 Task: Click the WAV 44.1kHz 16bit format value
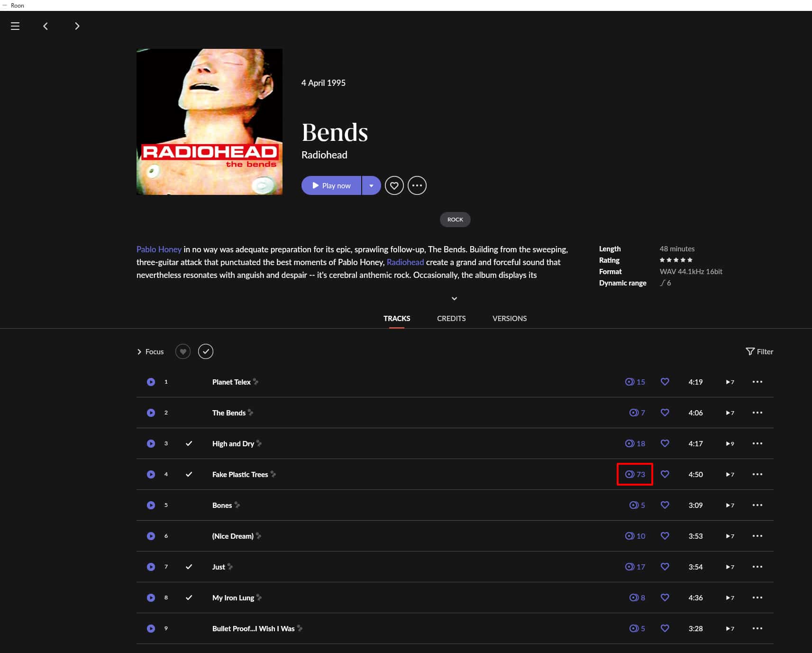coord(691,271)
